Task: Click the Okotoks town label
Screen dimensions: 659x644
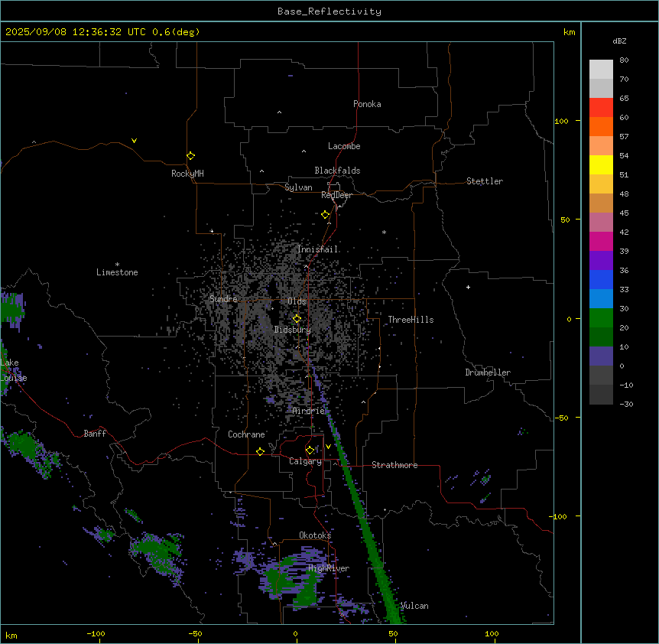Action: (315, 535)
